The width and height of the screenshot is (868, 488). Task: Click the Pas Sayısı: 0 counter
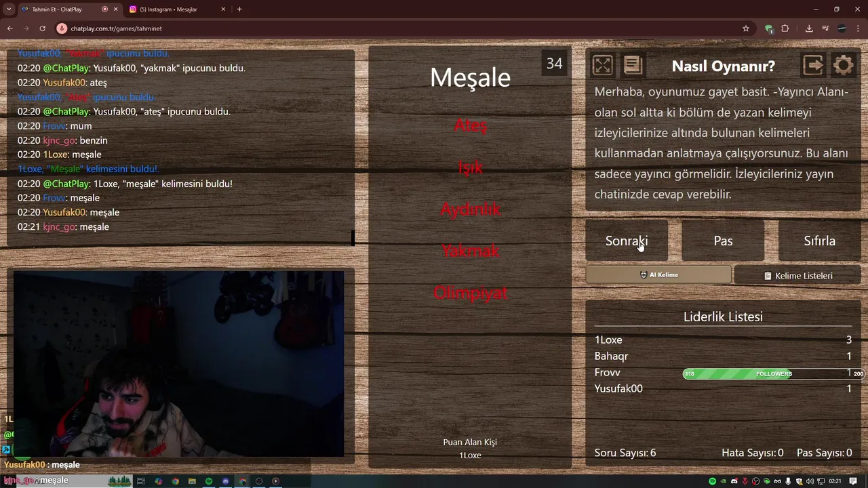coord(824,453)
